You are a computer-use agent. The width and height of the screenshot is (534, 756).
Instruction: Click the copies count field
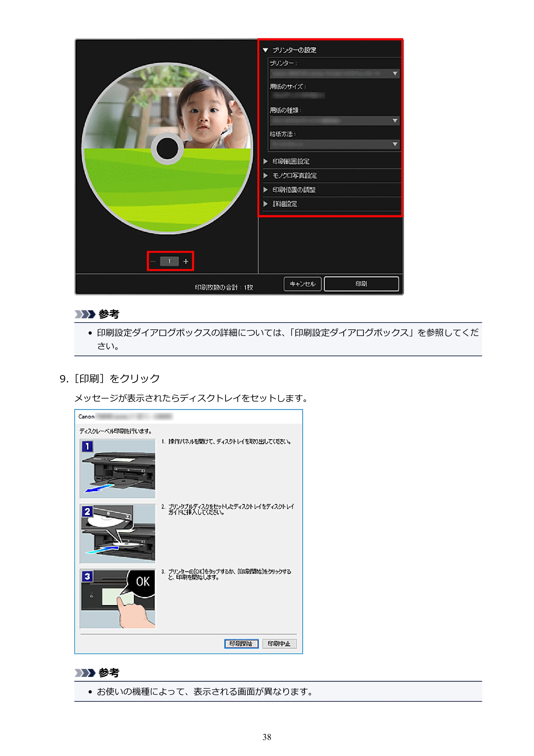pos(169,261)
